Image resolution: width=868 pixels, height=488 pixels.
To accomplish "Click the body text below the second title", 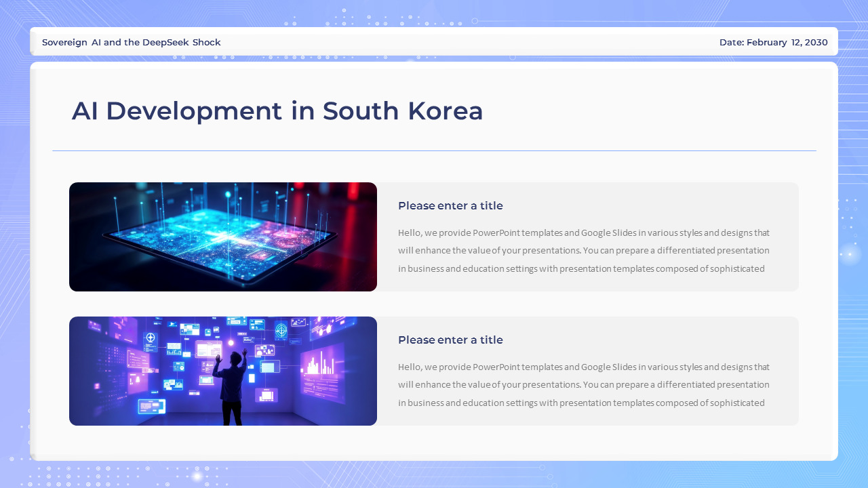I will coord(583,384).
